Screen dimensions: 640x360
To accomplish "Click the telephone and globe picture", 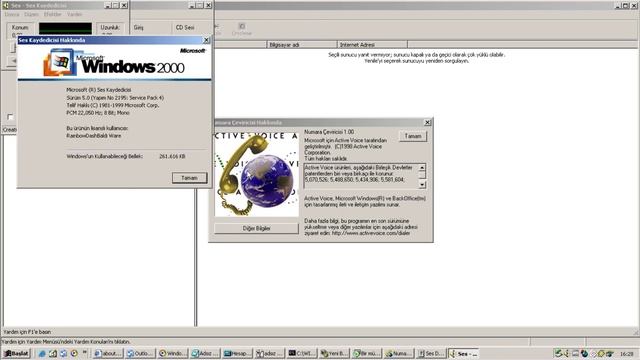I will click(x=256, y=174).
